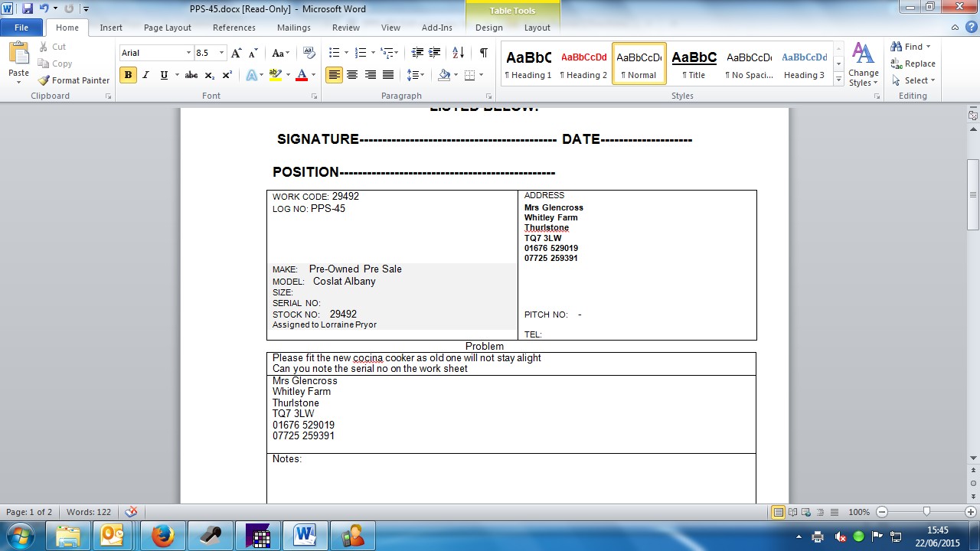Replace text in the document

click(913, 64)
